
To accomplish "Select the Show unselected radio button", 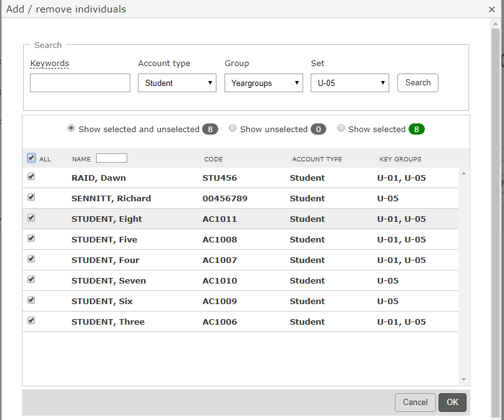I will (x=233, y=128).
